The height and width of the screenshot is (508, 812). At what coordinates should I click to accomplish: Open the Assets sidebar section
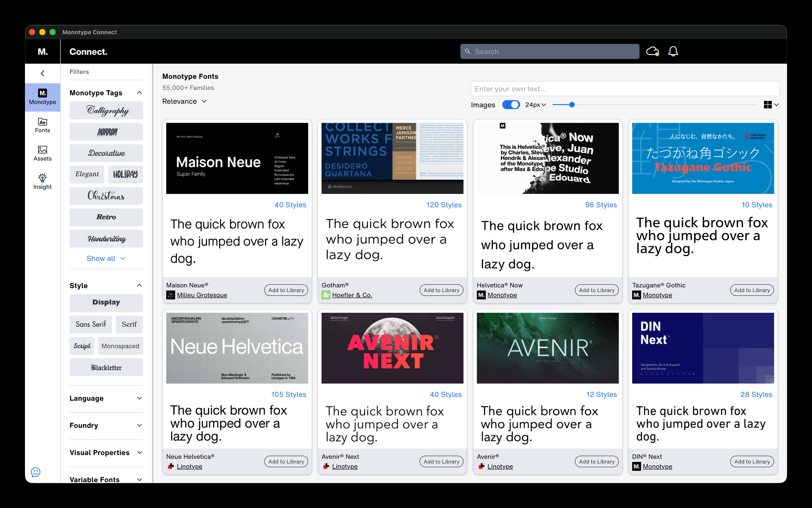point(42,153)
